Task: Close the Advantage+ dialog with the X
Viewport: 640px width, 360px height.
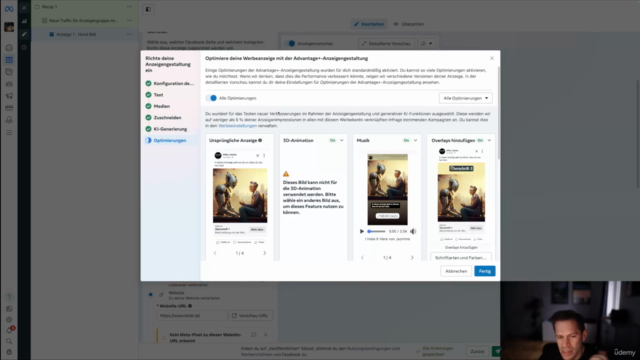Action: [492, 58]
